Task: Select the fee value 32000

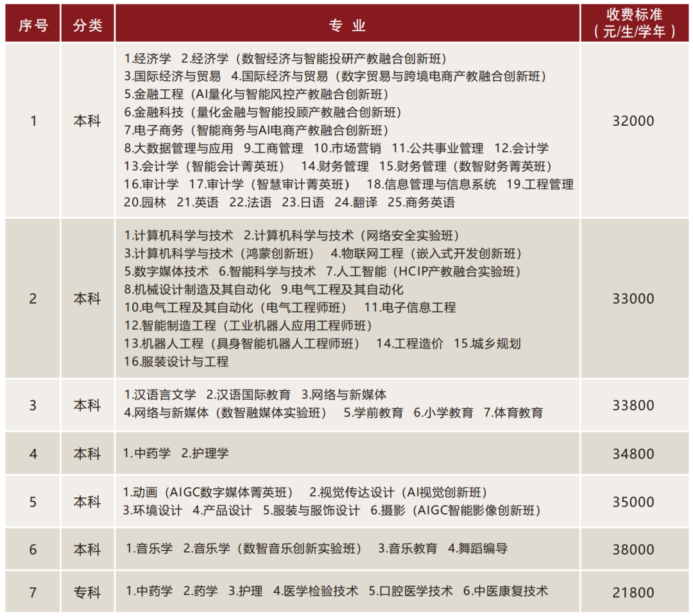Action: 633,121
